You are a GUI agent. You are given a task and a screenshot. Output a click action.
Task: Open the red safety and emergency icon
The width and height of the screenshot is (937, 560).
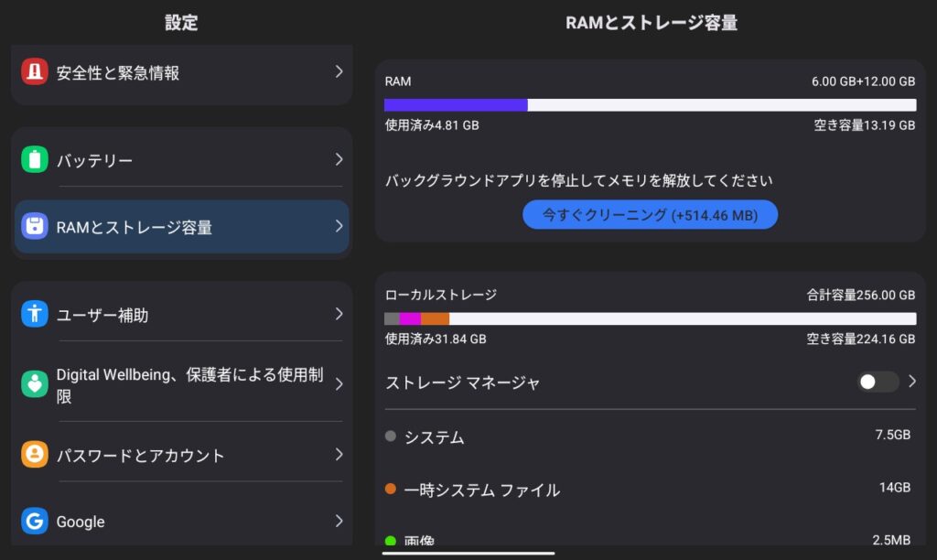(35, 71)
